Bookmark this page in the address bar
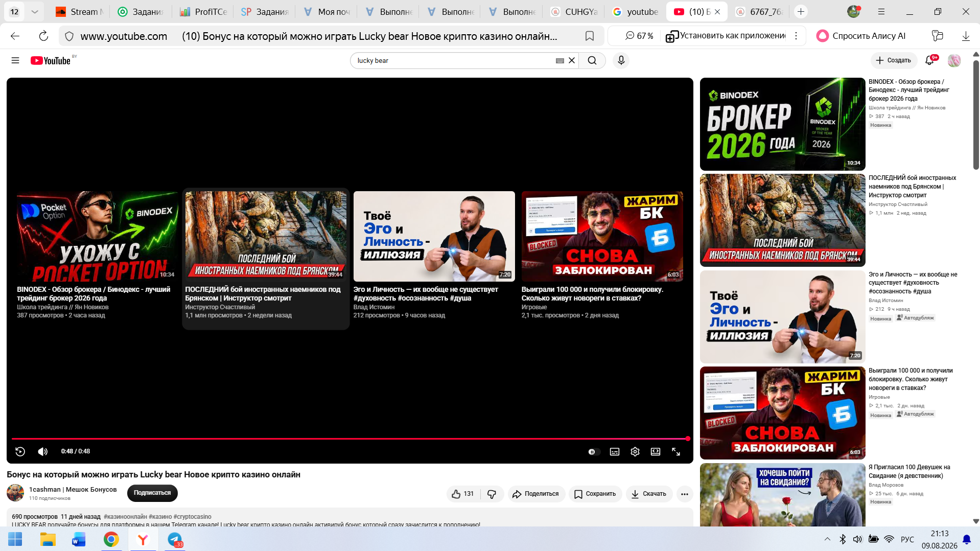The image size is (980, 551). click(590, 36)
